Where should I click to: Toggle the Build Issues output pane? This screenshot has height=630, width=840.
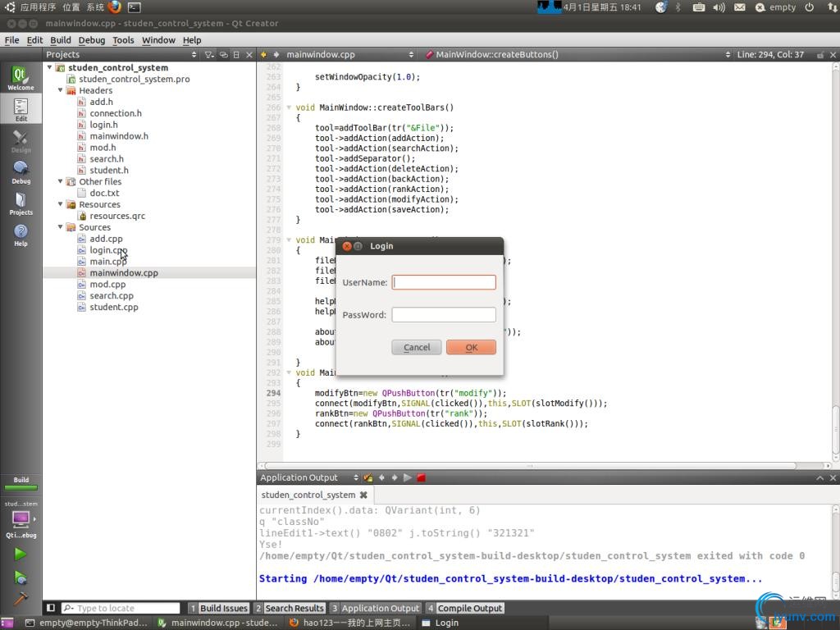tap(218, 608)
